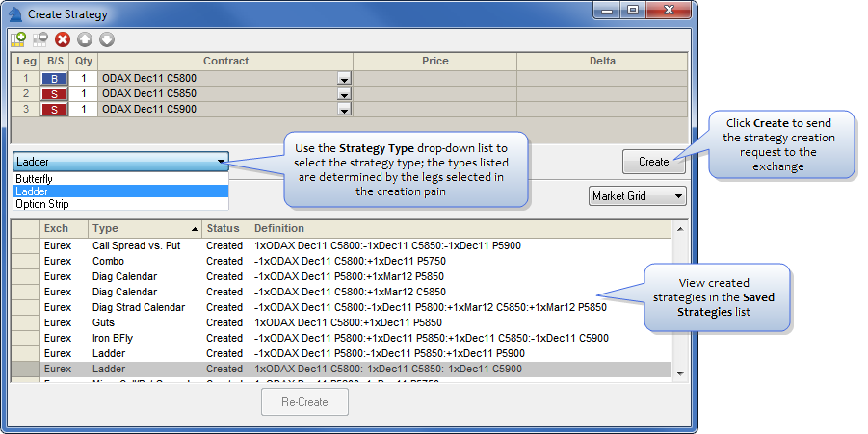
Task: Click the Create Strategy window title icon
Action: 15,13
